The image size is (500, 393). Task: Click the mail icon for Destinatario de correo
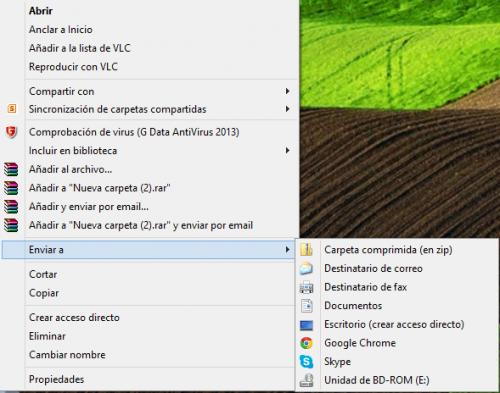(x=306, y=268)
